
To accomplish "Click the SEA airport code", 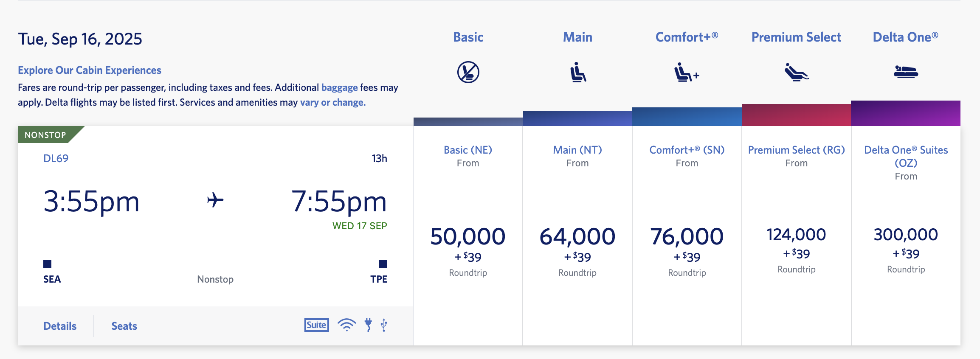I will (52, 279).
